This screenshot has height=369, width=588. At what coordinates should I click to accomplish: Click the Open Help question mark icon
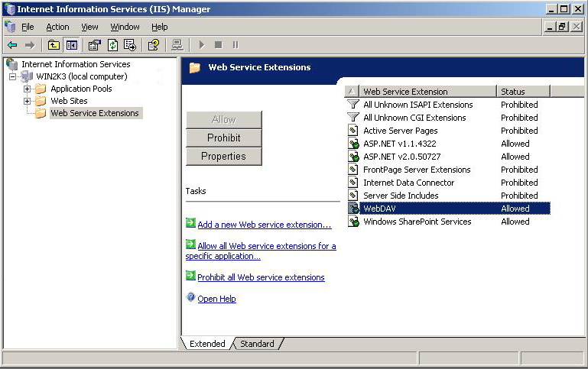[x=190, y=297]
